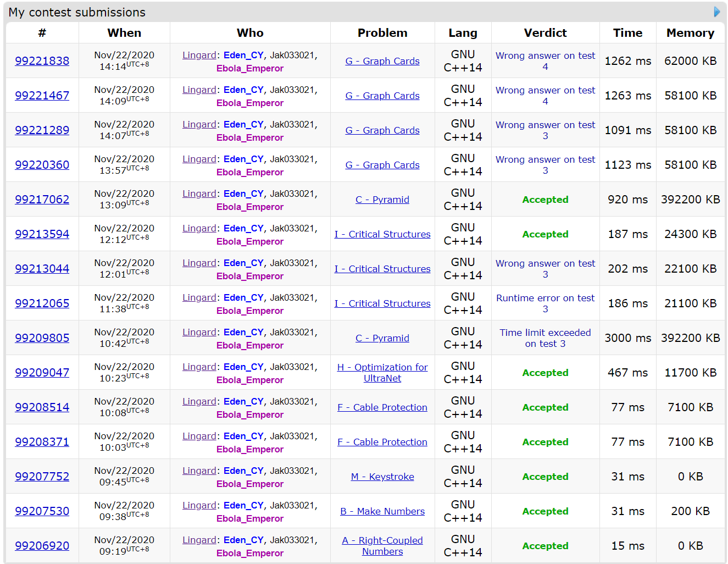Screen dimensions: 728x564
Task: Open submission 99207752
Action: 42,477
